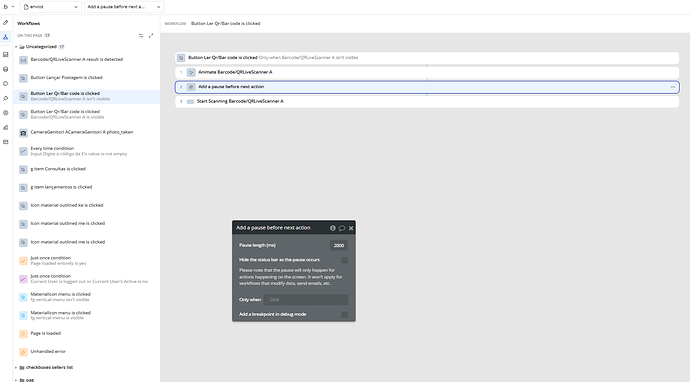Open the Styles tab palette icon
Screen dimensions: 690x382
[6, 84]
